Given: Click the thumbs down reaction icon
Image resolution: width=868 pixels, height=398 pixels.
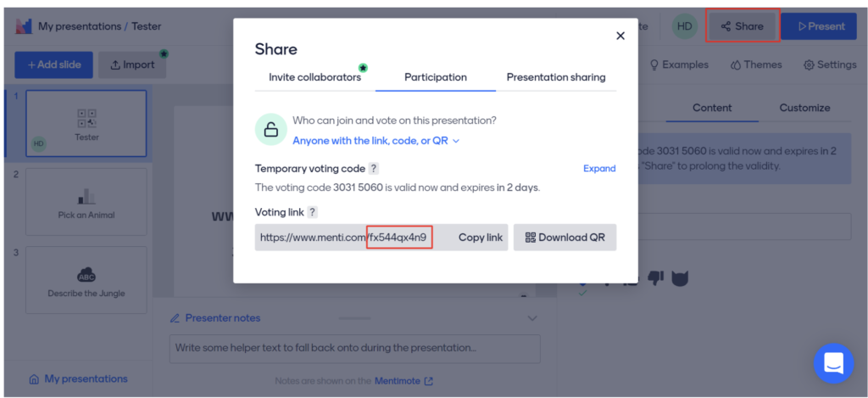Looking at the screenshot, I should (655, 277).
